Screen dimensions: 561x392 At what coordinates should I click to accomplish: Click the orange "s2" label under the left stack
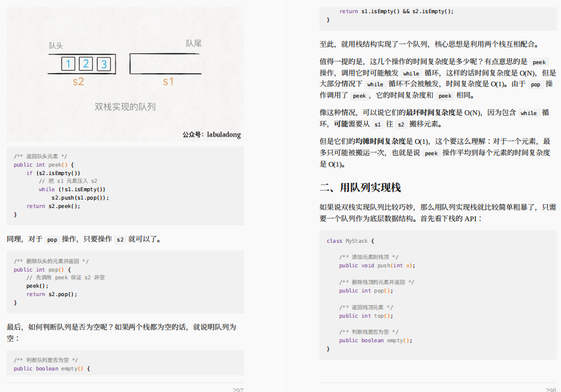[79, 82]
